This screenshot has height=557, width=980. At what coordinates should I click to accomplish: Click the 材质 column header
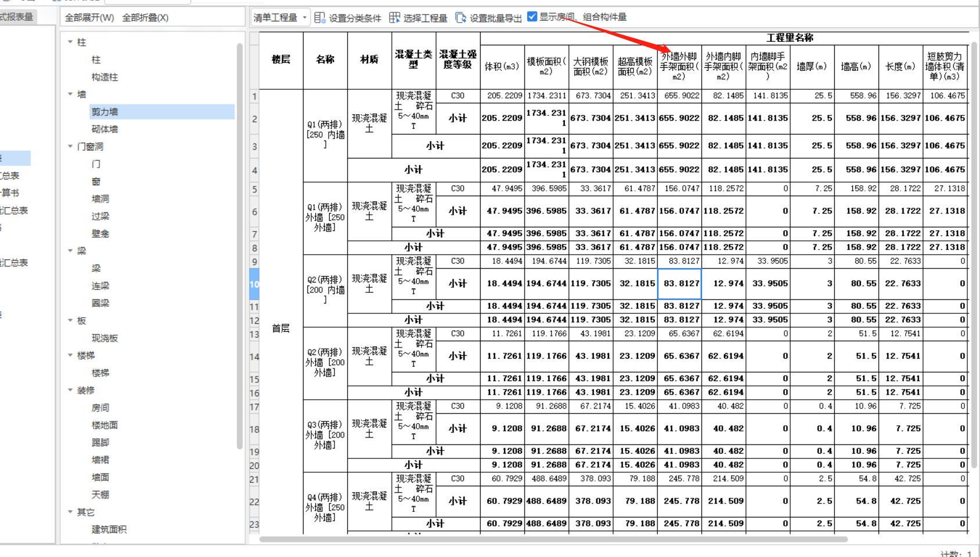point(369,60)
